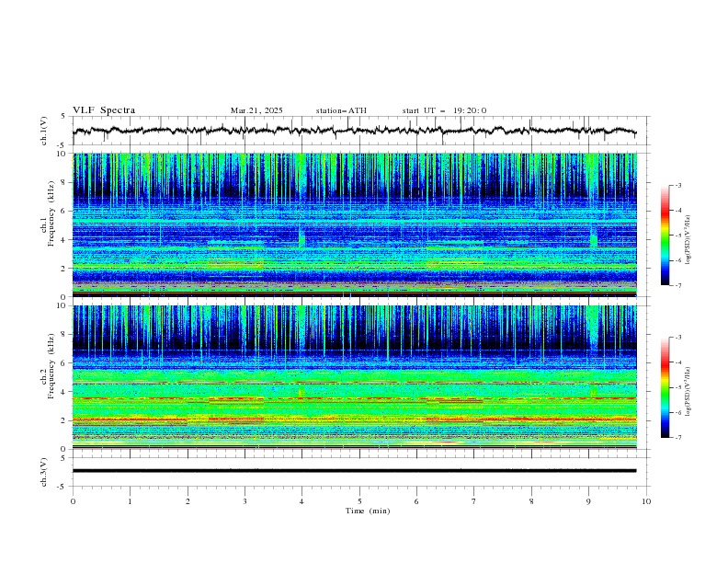Click the red 2 kHz band in ch.2 spectrogram

354,419
